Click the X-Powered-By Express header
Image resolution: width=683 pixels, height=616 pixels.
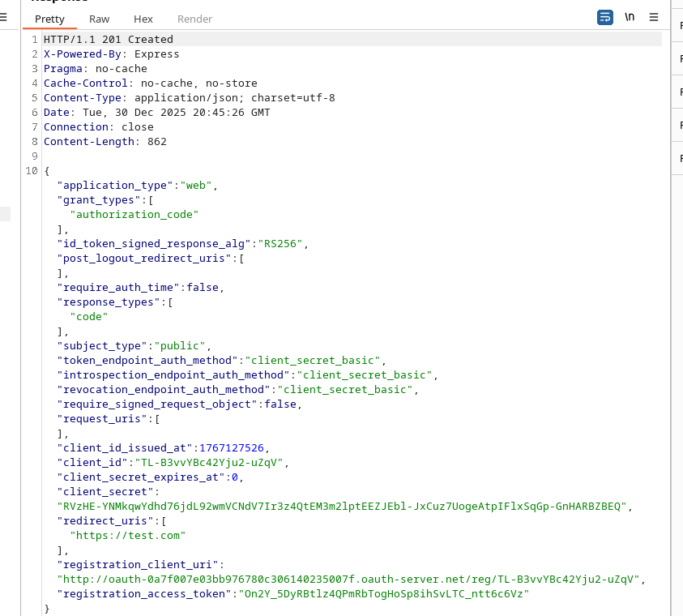tap(112, 54)
